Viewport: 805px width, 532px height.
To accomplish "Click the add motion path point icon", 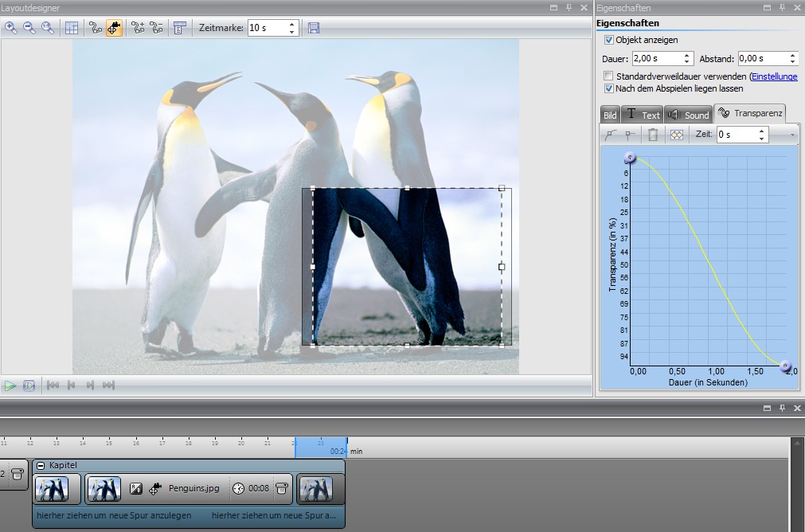I will coord(138,28).
